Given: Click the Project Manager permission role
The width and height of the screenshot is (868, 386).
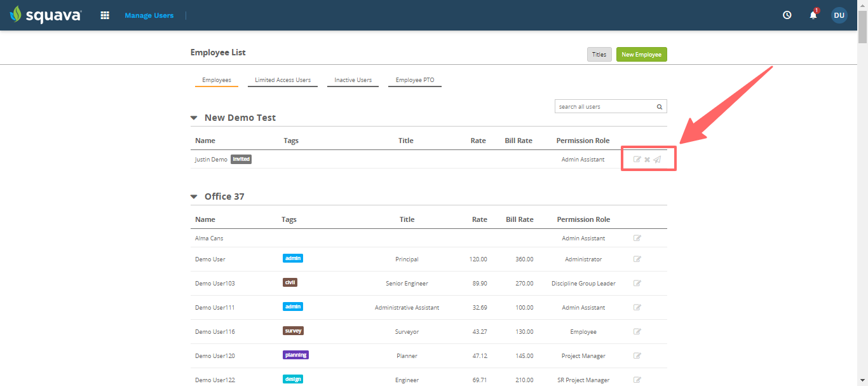Looking at the screenshot, I should tap(583, 356).
